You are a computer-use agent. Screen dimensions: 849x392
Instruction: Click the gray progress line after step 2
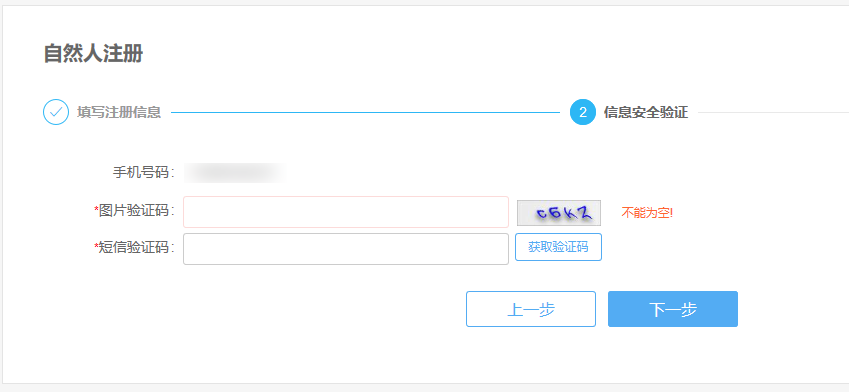click(x=773, y=113)
